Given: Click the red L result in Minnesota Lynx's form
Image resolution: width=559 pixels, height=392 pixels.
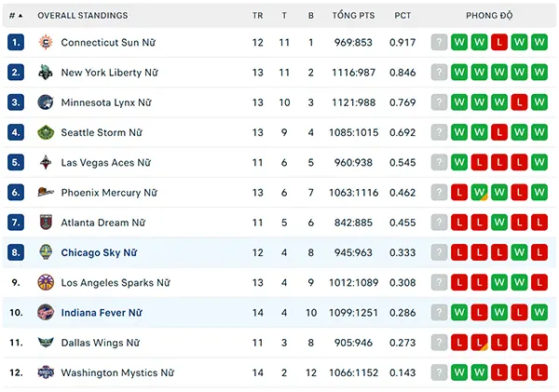Looking at the screenshot, I should 519,102.
